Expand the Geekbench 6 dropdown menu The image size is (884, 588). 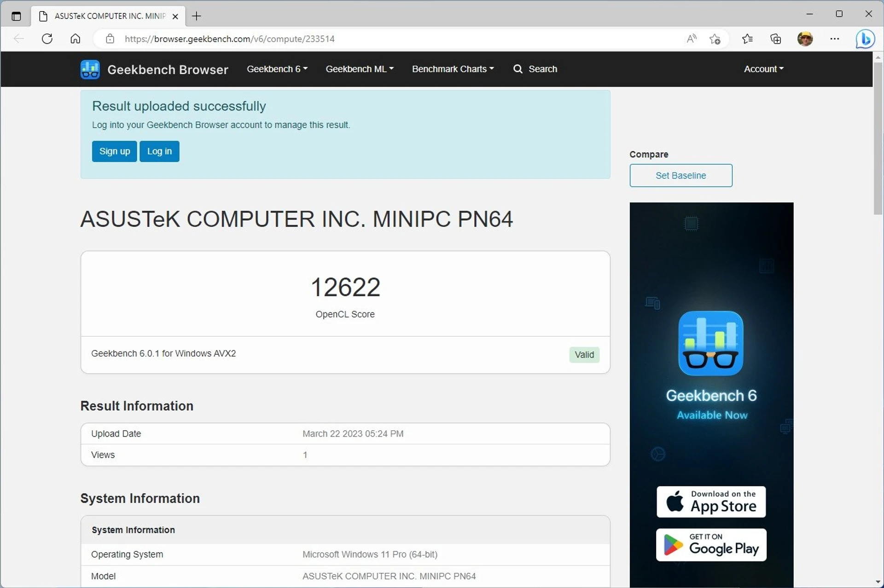coord(277,69)
